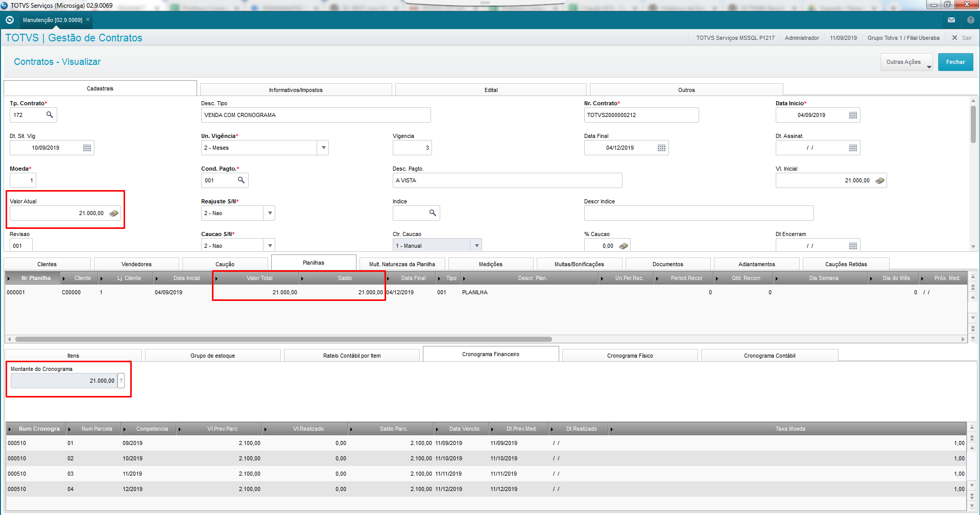This screenshot has width=980, height=515.
Task: Click the Vigencia input field
Action: coord(412,148)
